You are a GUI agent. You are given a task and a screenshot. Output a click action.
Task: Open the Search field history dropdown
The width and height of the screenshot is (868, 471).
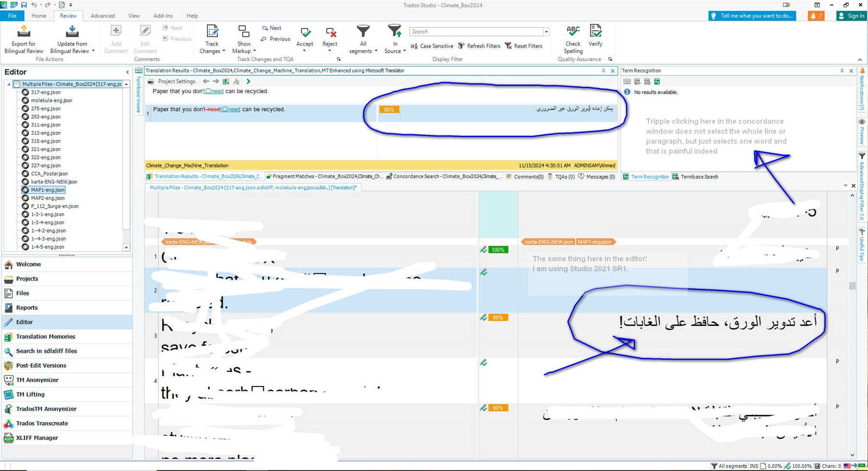click(546, 32)
